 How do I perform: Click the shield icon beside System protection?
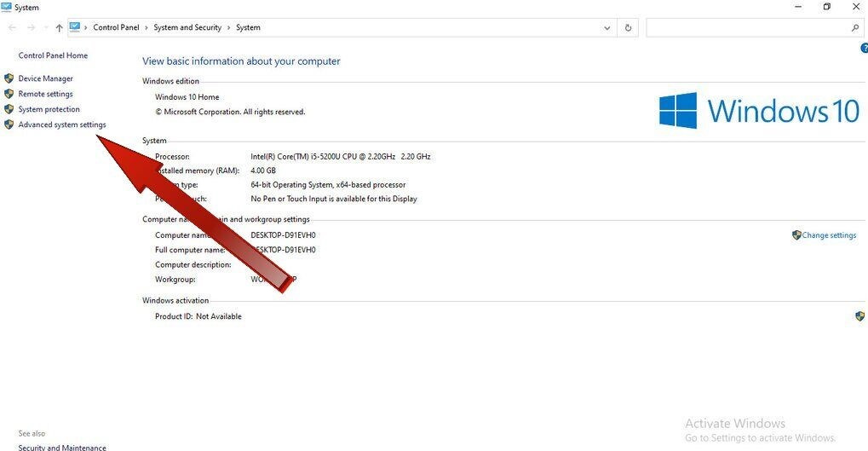[x=9, y=109]
